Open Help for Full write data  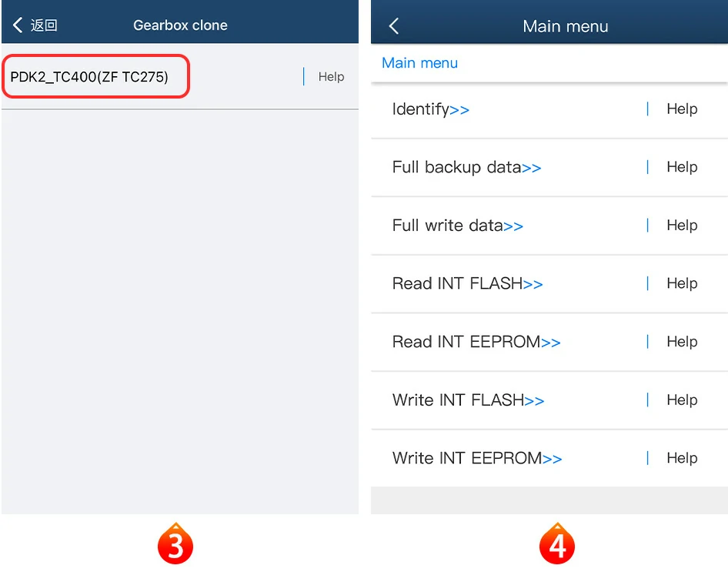682,226
